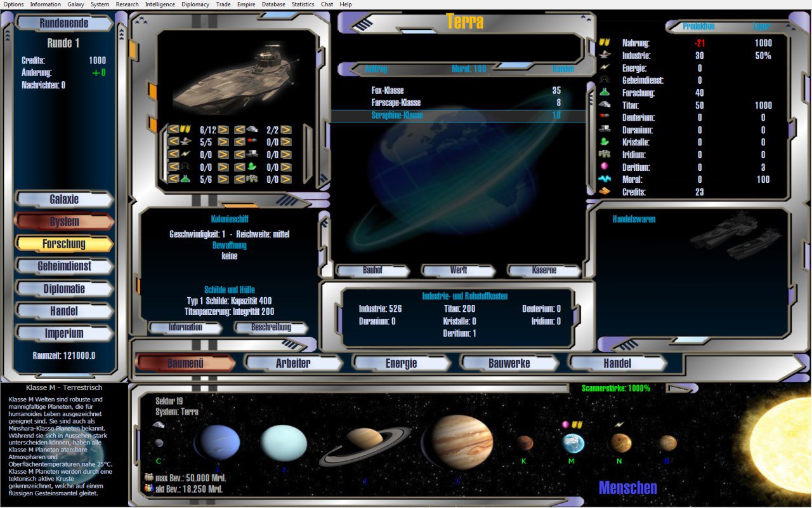Select the class M planet in the system view
The height and width of the screenshot is (508, 812).
[x=573, y=443]
